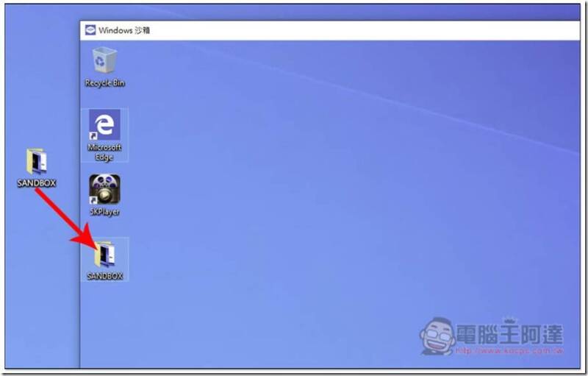
Task: Select the 5KPlayer shortcut icon
Action: tap(104, 189)
